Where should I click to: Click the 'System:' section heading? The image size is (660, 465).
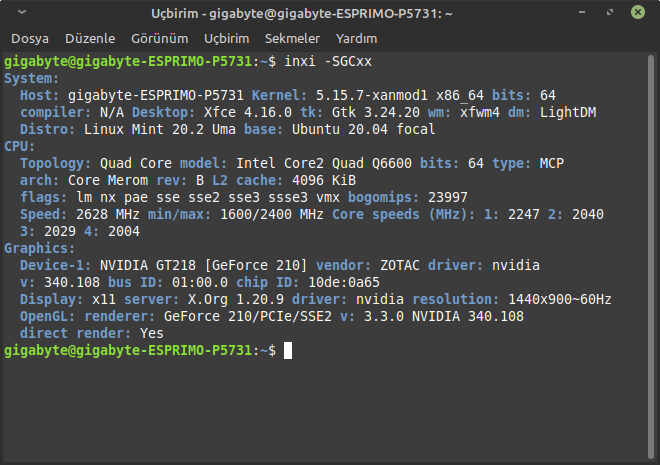pos(32,79)
